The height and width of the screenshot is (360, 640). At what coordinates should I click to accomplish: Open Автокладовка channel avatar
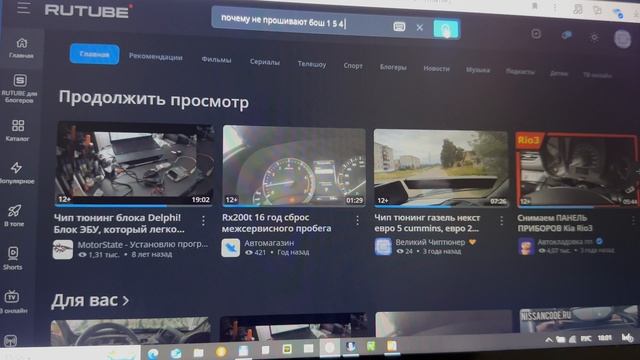[526, 247]
